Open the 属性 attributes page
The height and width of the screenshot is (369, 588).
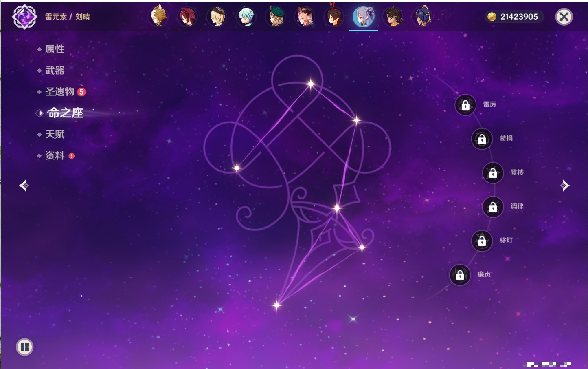click(x=55, y=49)
